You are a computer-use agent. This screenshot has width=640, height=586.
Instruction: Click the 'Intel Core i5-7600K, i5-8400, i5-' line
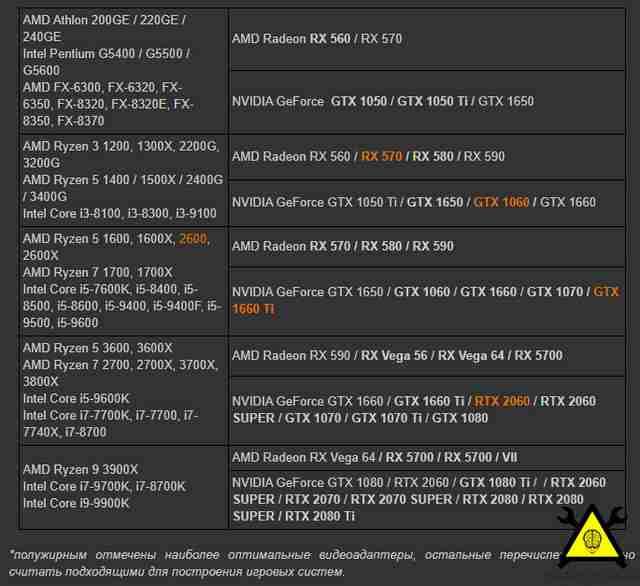point(111,289)
